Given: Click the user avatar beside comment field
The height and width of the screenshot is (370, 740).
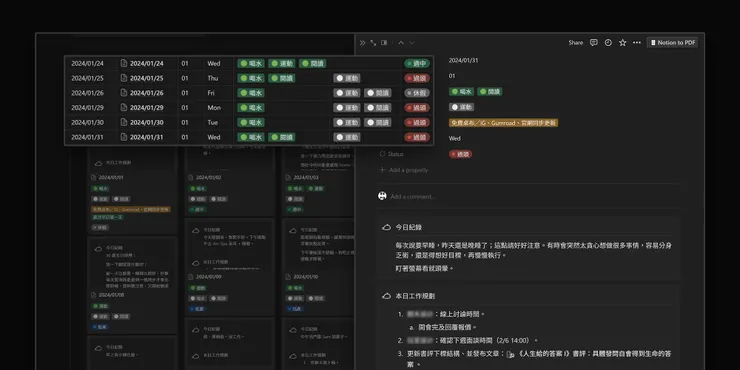Looking at the screenshot, I should click(x=382, y=196).
